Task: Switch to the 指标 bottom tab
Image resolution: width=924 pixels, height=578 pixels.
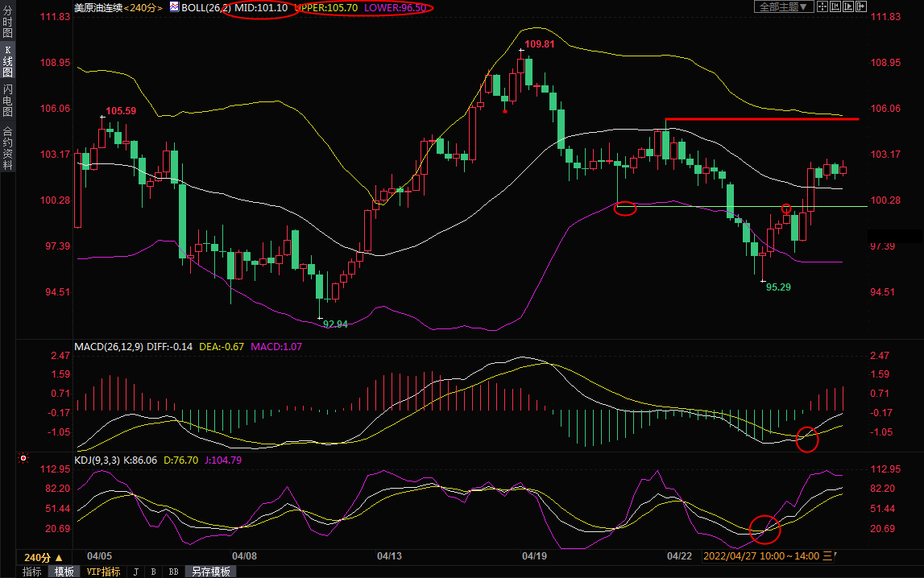Action: click(32, 572)
